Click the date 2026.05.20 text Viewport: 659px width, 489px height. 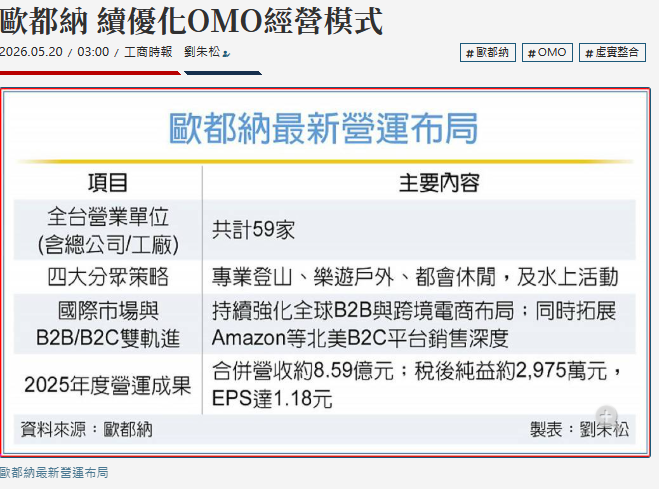point(31,52)
